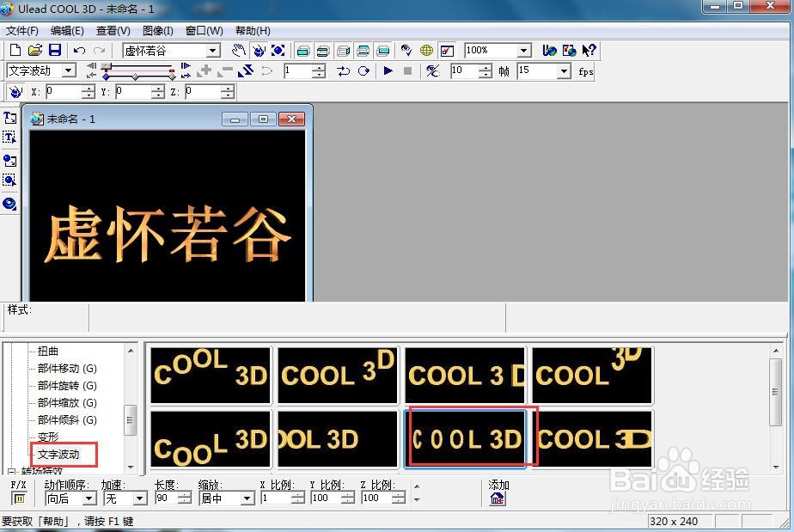The image size is (794, 532).
Task: Click the percent frame-reveal icon
Action: [432, 70]
